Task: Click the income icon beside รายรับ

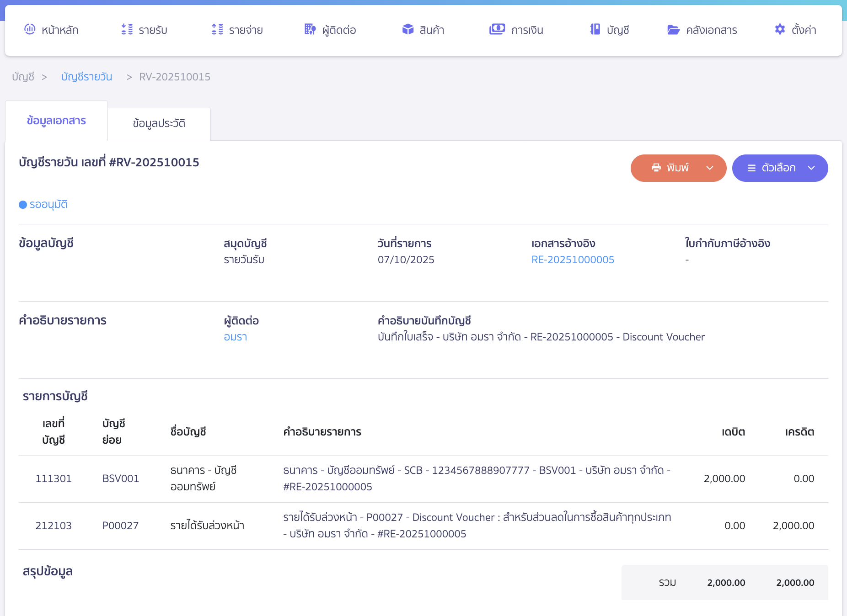Action: click(127, 30)
